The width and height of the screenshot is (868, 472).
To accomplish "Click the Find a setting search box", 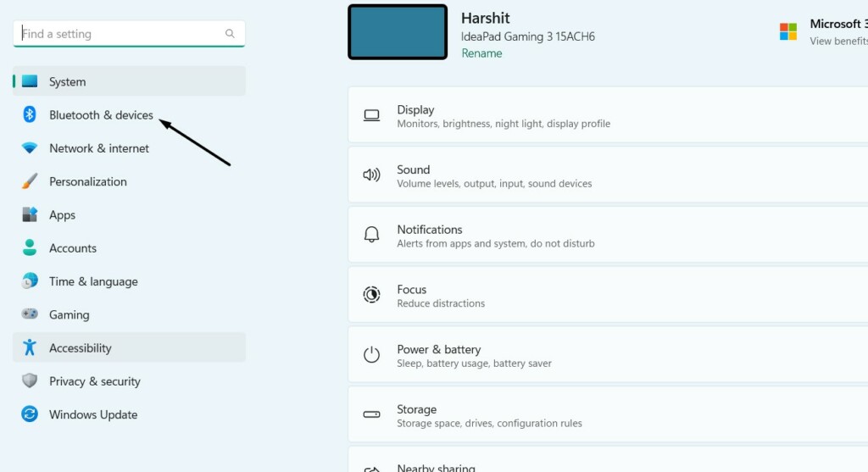I will (119, 34).
